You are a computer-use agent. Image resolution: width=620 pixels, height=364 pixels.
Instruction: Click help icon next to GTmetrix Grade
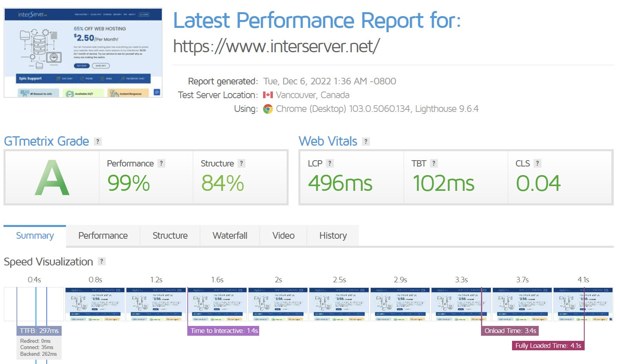[x=98, y=141]
